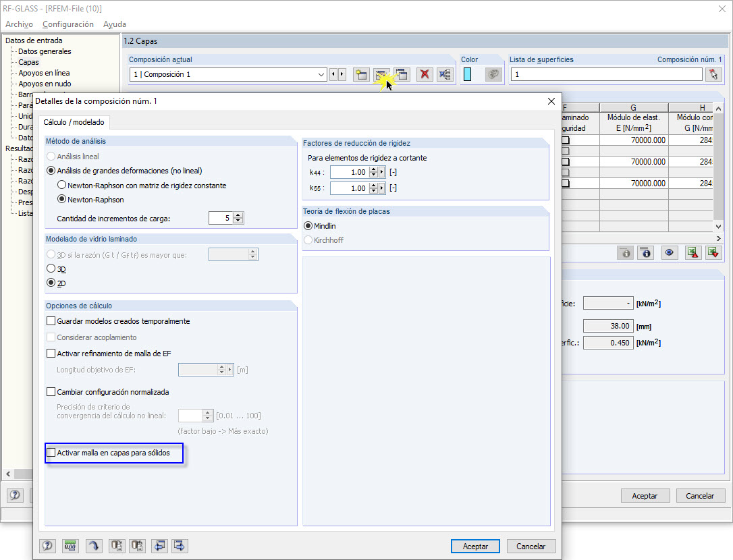
Task: Decrease load increments count stepper
Action: (x=238, y=221)
